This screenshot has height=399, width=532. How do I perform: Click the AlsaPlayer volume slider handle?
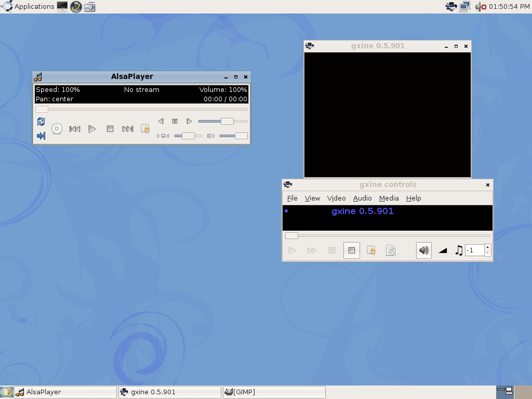pyautogui.click(x=241, y=136)
